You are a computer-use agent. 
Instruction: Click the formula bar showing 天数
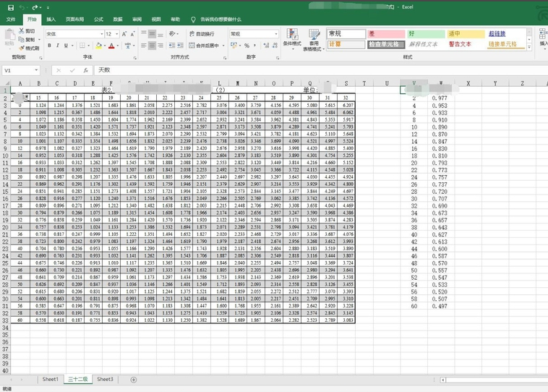(320, 70)
